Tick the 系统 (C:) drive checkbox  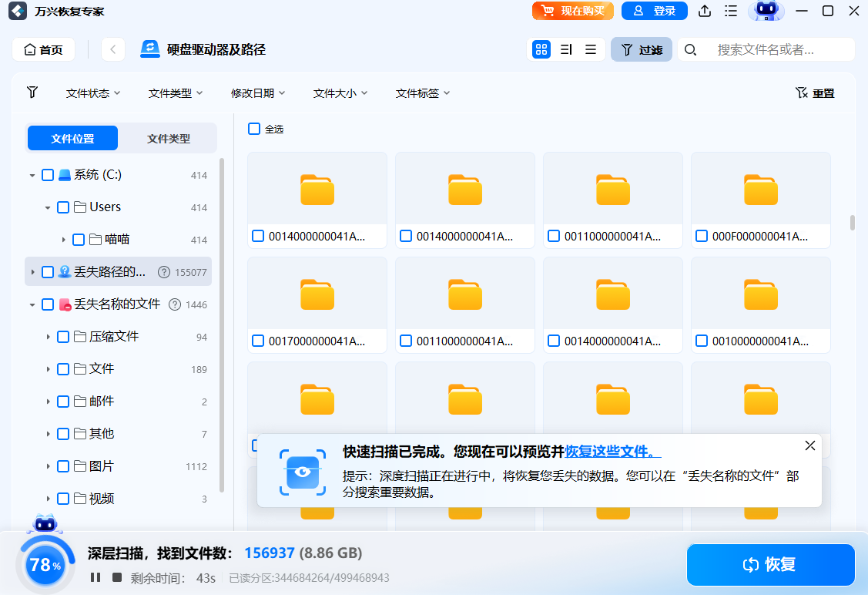point(48,175)
